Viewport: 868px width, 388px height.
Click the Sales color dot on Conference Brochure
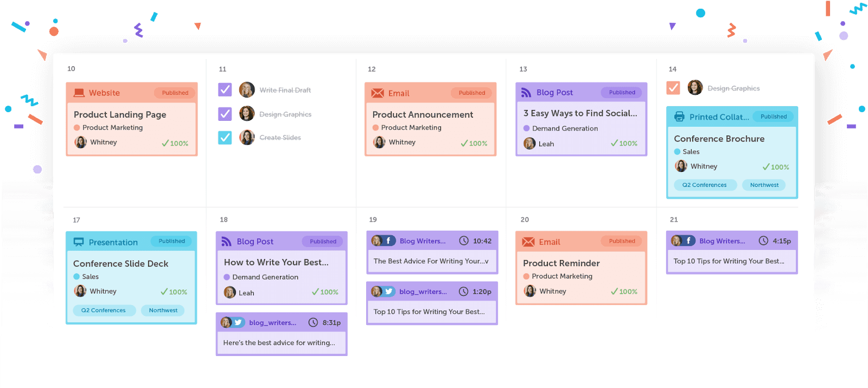pyautogui.click(x=677, y=152)
